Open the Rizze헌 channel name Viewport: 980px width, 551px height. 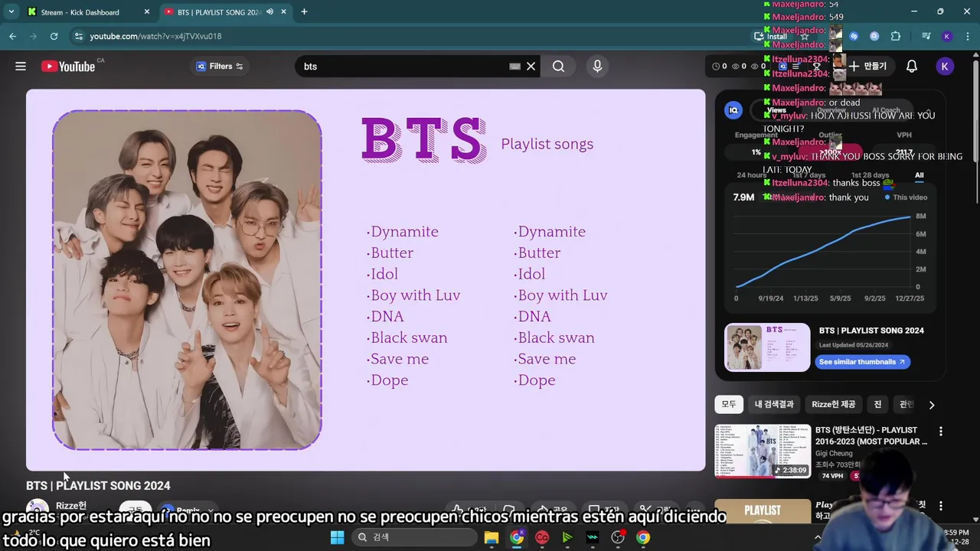click(x=71, y=506)
